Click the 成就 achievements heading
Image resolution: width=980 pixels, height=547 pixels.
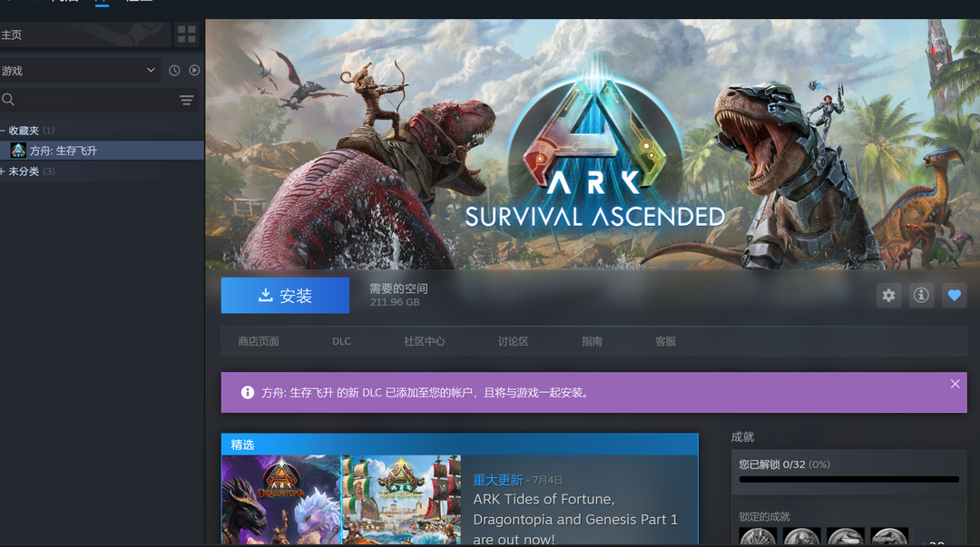742,437
